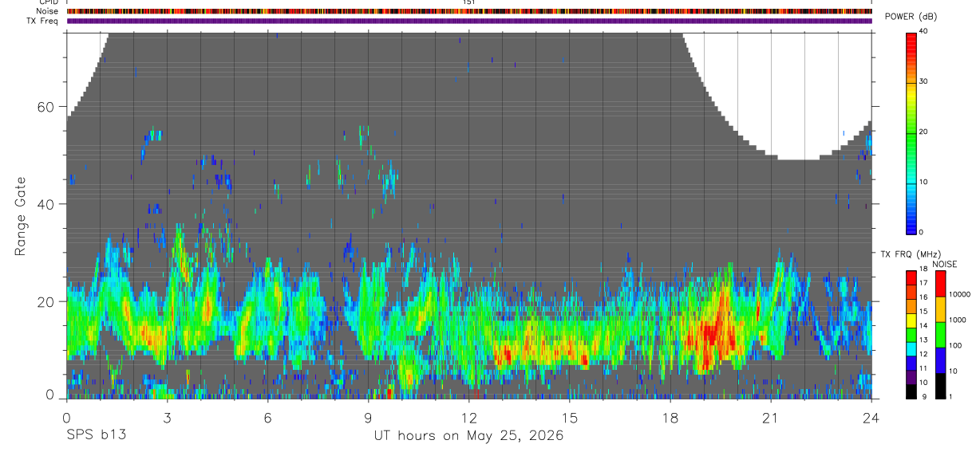The image size is (980, 452).
Task: Click the SPS b13 radar beam label
Action: coord(96,435)
